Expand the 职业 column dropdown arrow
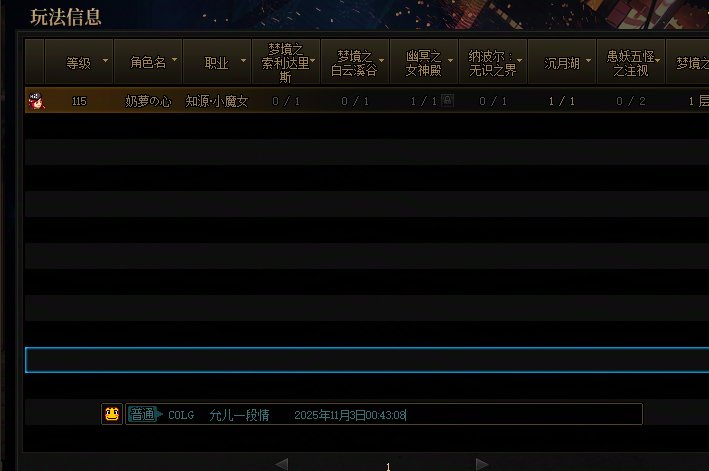The image size is (709, 471). click(243, 62)
